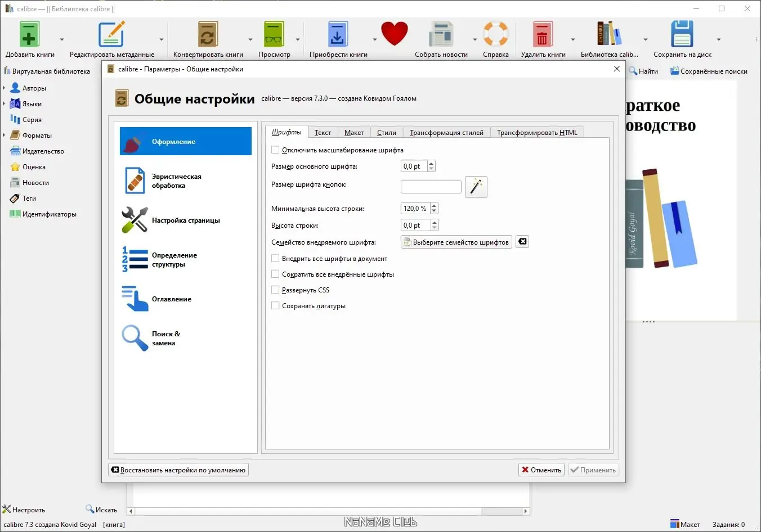Open the Remove books dropdown arrow
Image resolution: width=761 pixels, height=532 pixels.
pos(573,39)
